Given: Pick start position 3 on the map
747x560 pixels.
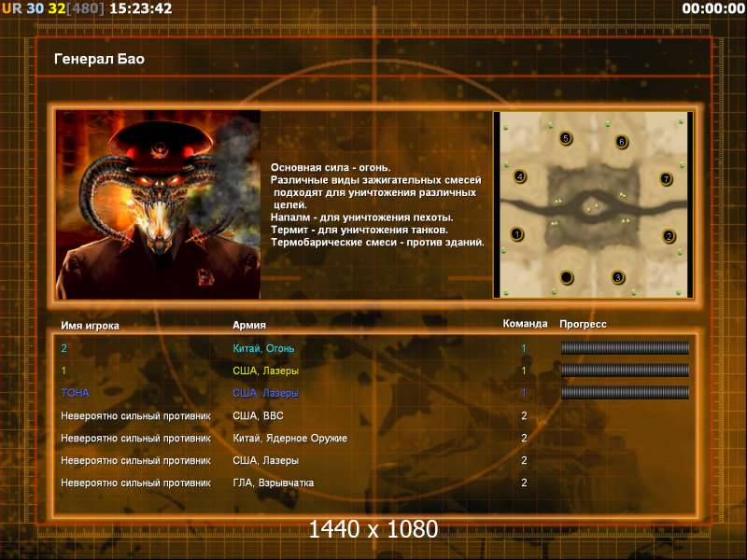Looking at the screenshot, I should pyautogui.click(x=617, y=277).
